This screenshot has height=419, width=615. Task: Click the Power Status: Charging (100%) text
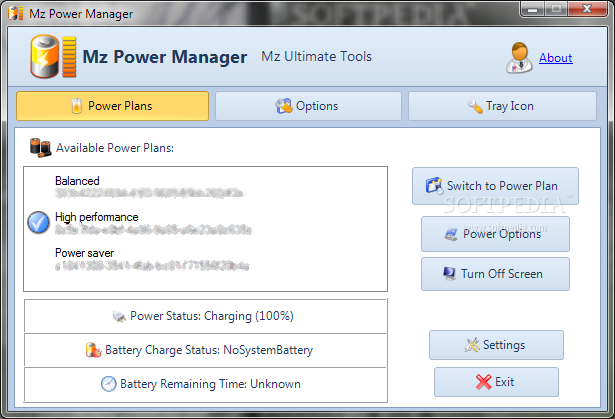click(212, 316)
